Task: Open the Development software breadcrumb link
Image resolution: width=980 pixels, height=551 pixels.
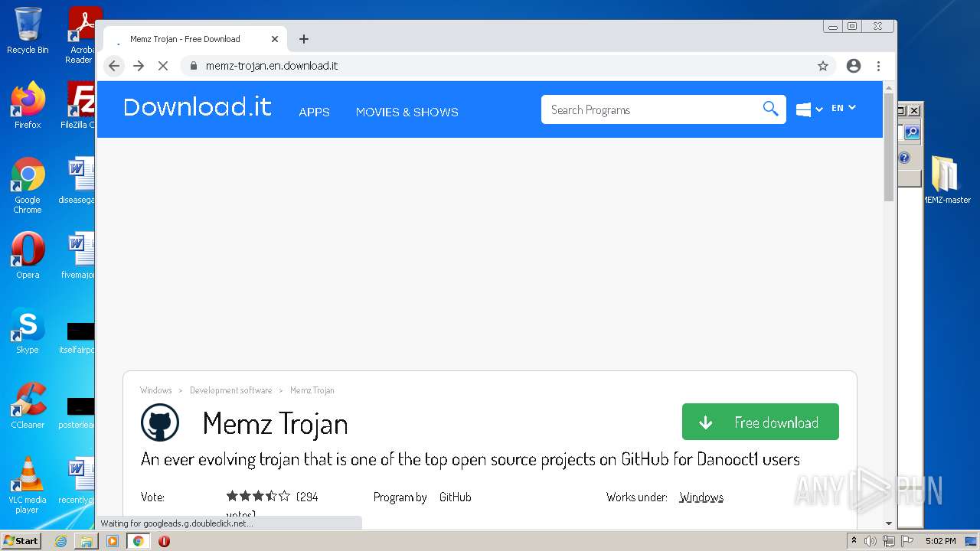Action: pyautogui.click(x=230, y=390)
